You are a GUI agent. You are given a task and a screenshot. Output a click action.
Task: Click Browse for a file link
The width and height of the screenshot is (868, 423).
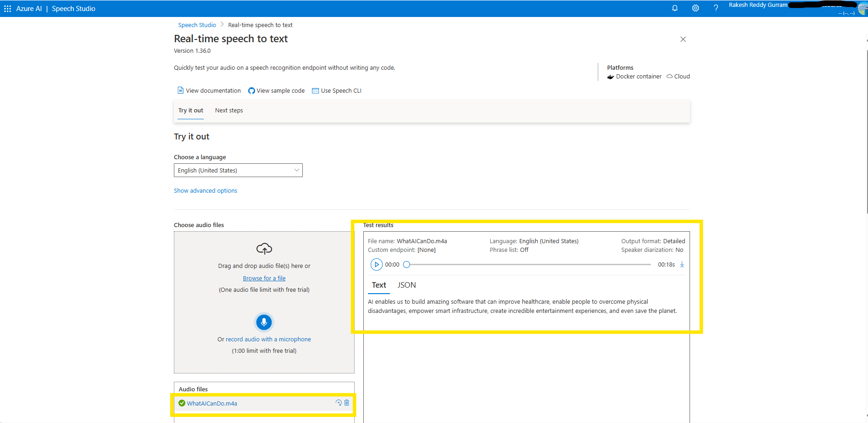click(264, 278)
